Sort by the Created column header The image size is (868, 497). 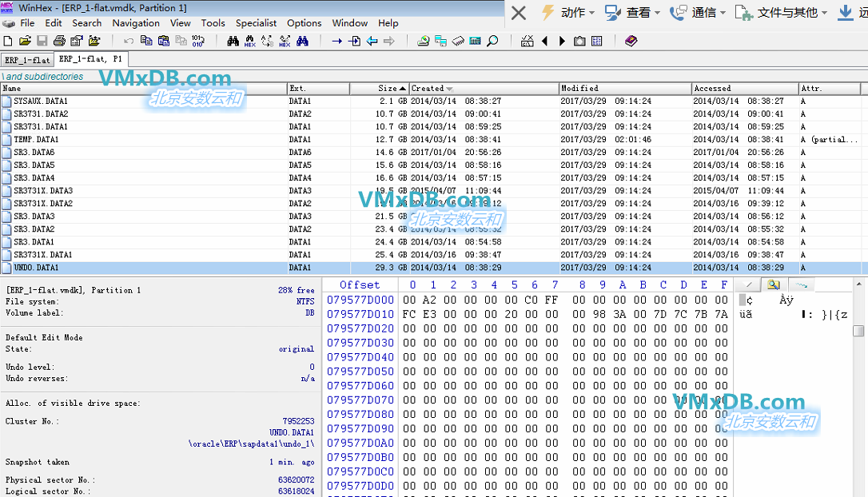click(x=484, y=89)
